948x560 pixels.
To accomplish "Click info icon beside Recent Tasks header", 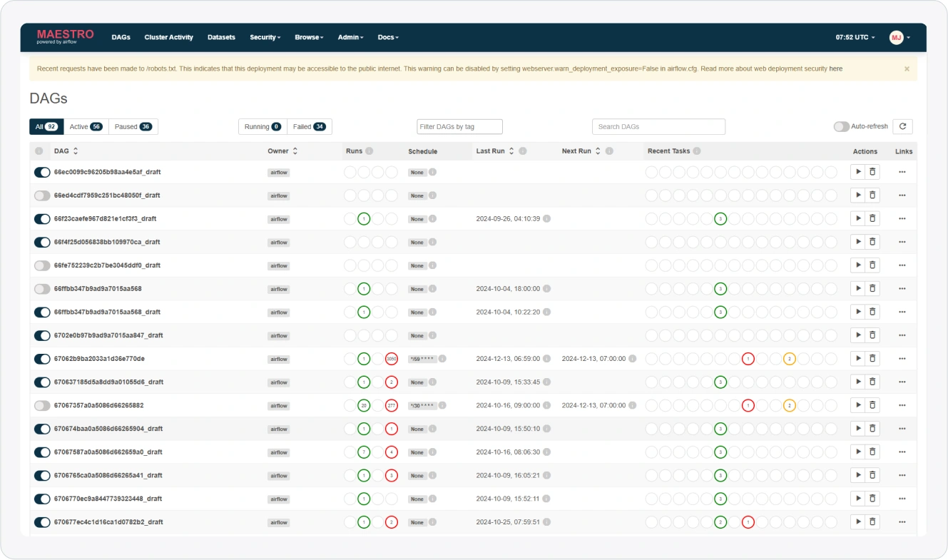I will [x=697, y=151].
